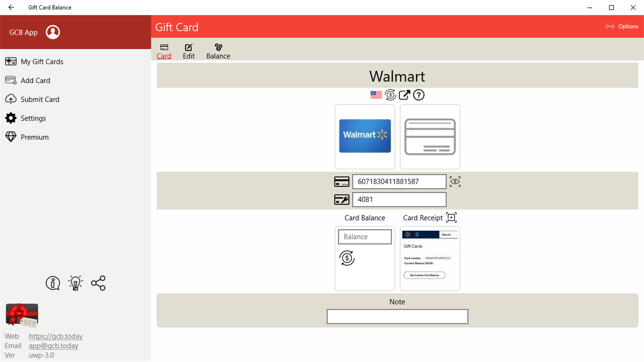The width and height of the screenshot is (644, 362).
Task: Click the help question mark icon
Action: (x=418, y=94)
